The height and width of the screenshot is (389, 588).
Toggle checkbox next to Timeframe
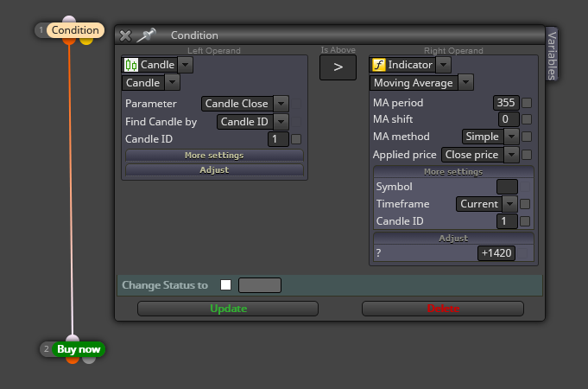525,204
